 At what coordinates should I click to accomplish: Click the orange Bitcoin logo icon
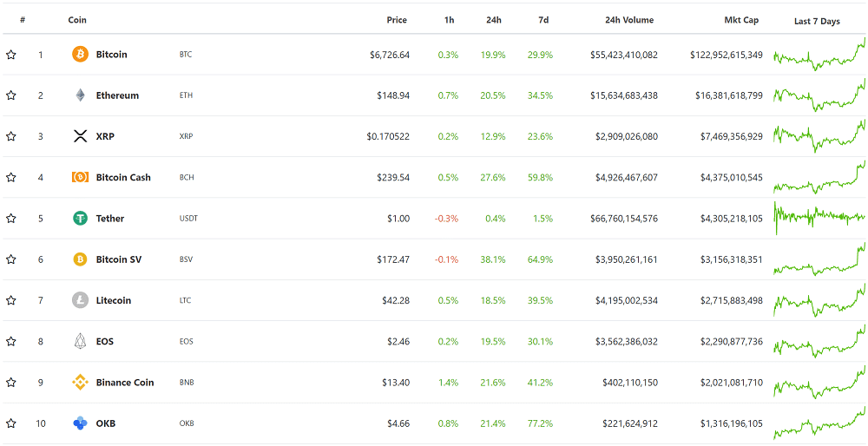pos(80,54)
